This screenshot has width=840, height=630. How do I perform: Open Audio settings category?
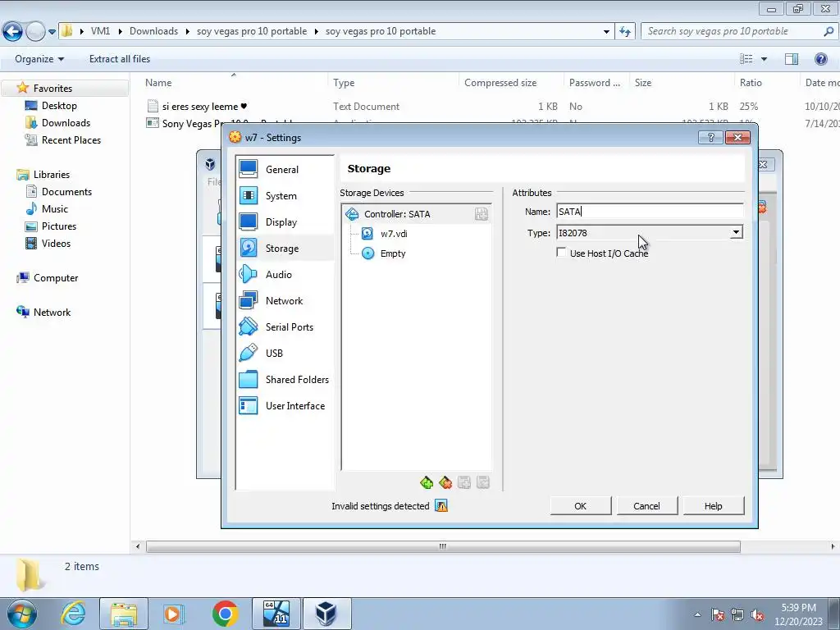(285, 274)
